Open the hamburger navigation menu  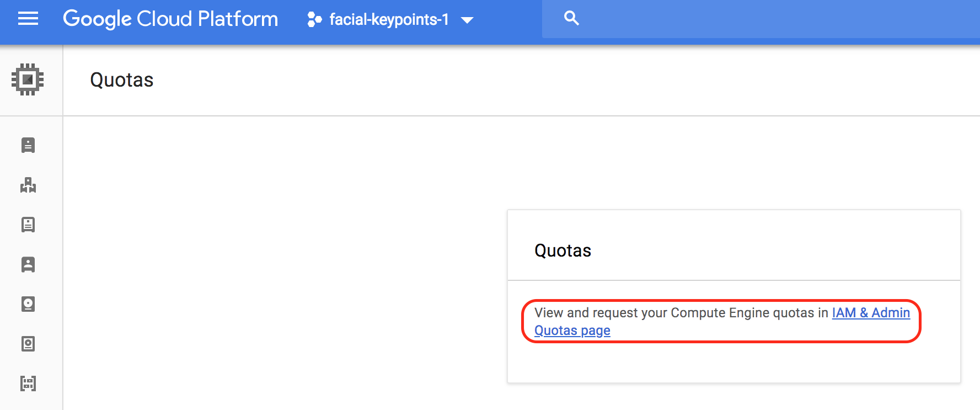28,19
